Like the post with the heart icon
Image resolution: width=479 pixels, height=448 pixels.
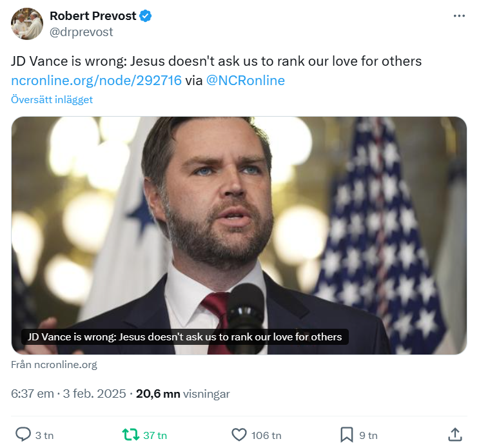239,434
